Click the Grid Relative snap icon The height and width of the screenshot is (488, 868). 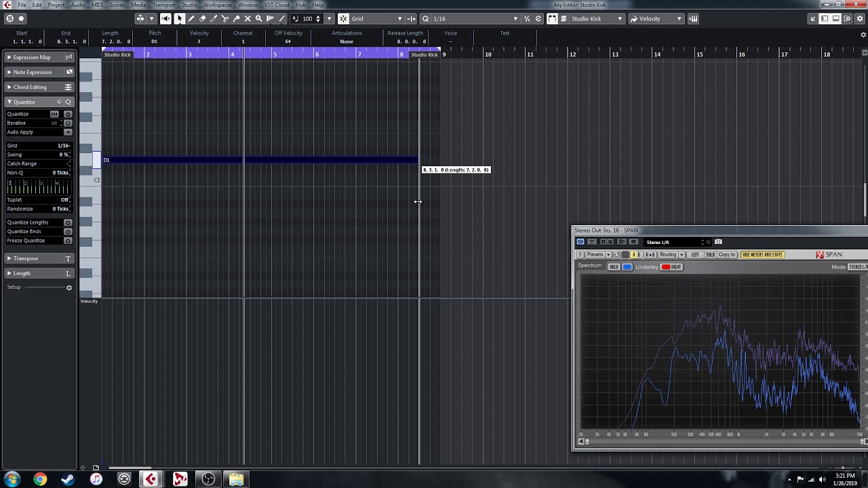coord(412,19)
